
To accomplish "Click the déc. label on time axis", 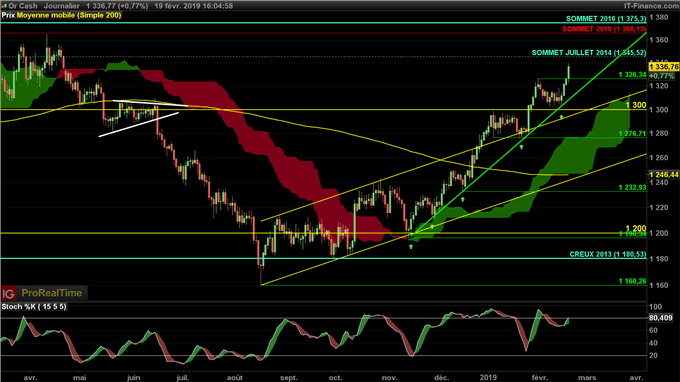I will pyautogui.click(x=441, y=378).
